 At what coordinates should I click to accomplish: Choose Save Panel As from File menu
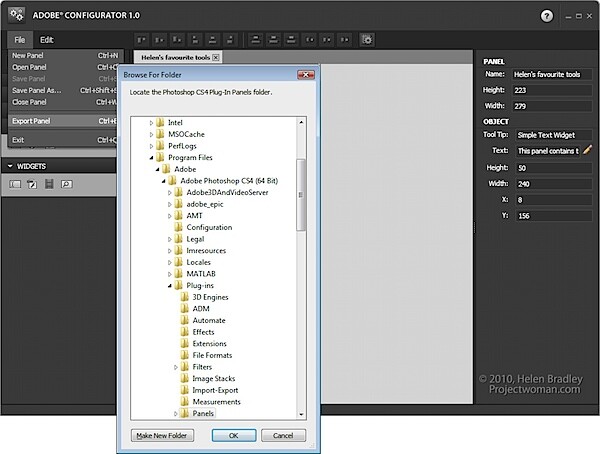pyautogui.click(x=63, y=91)
